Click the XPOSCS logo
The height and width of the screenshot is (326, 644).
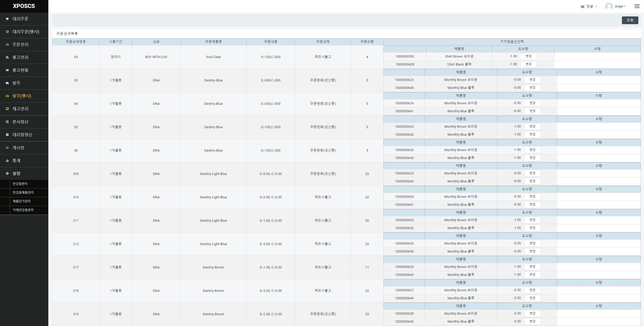click(x=24, y=6)
